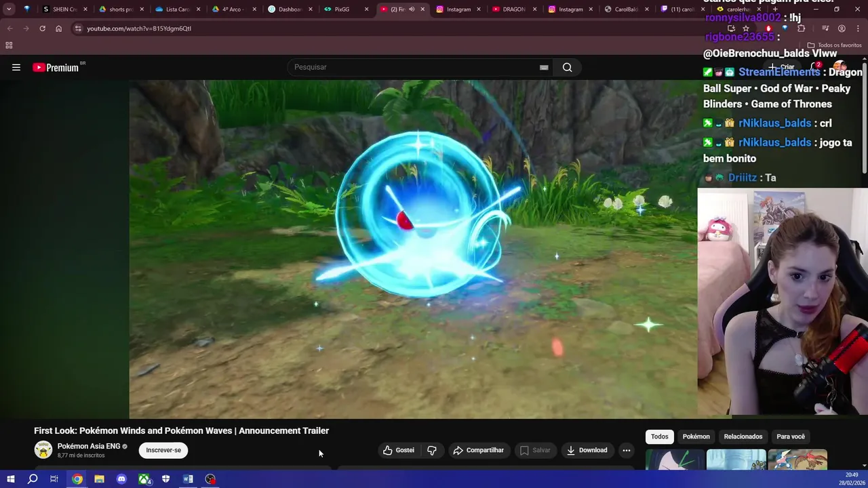Like the video with Gostei
868x488 pixels.
click(x=398, y=450)
